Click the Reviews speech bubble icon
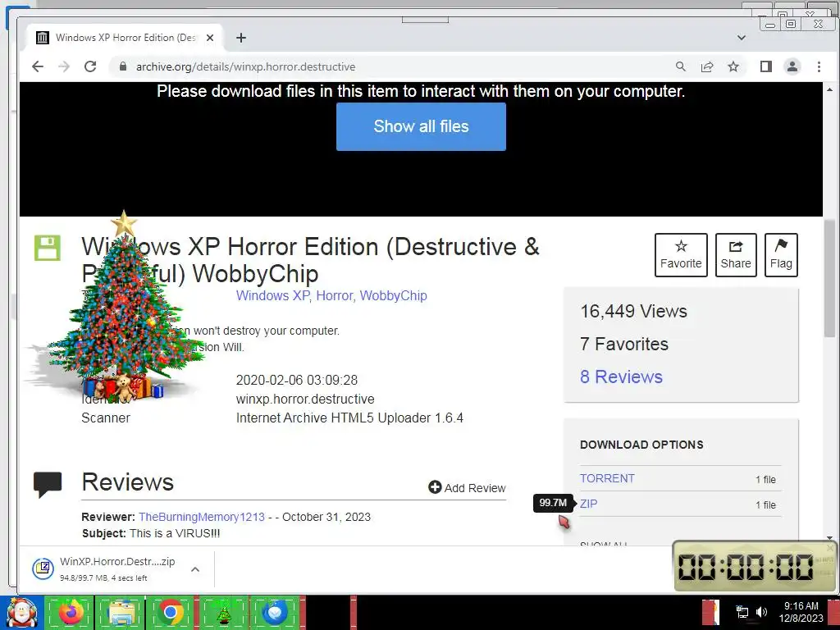 tap(48, 484)
